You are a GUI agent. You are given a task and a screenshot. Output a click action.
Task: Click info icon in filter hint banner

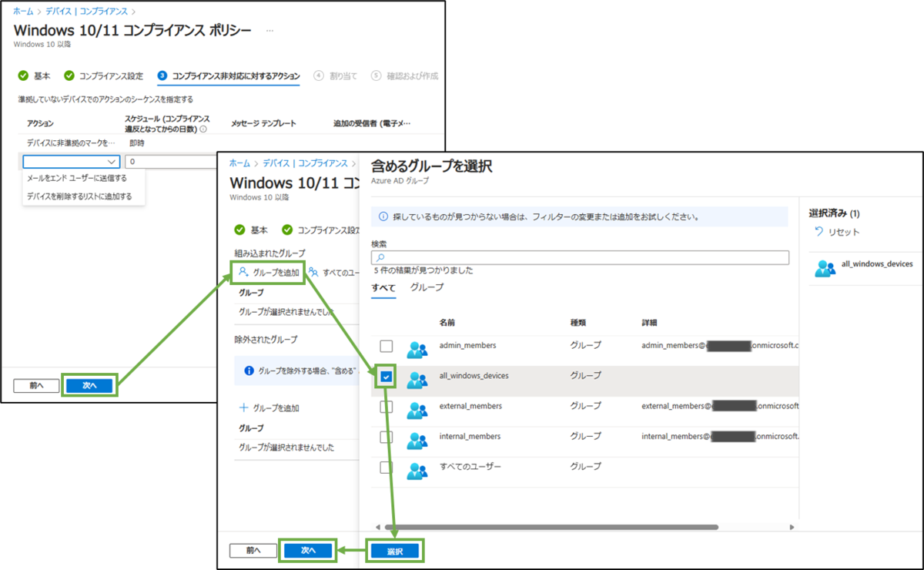[x=383, y=217]
